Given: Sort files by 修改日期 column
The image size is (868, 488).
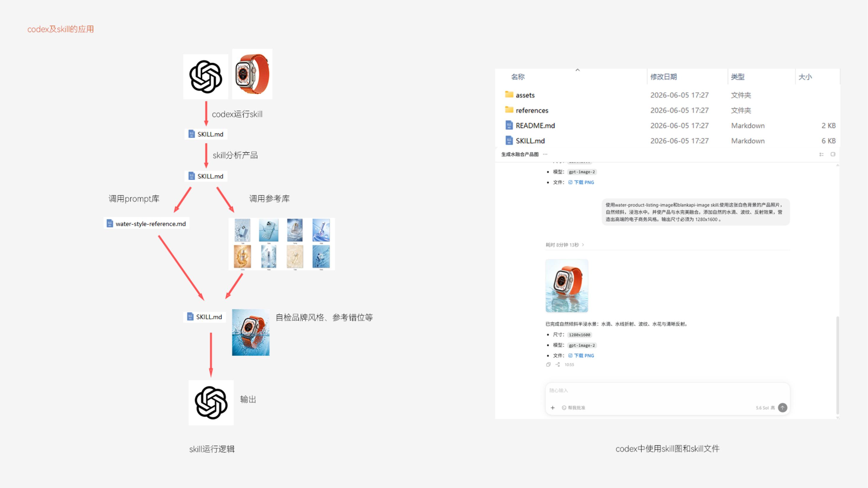Looking at the screenshot, I should point(664,77).
